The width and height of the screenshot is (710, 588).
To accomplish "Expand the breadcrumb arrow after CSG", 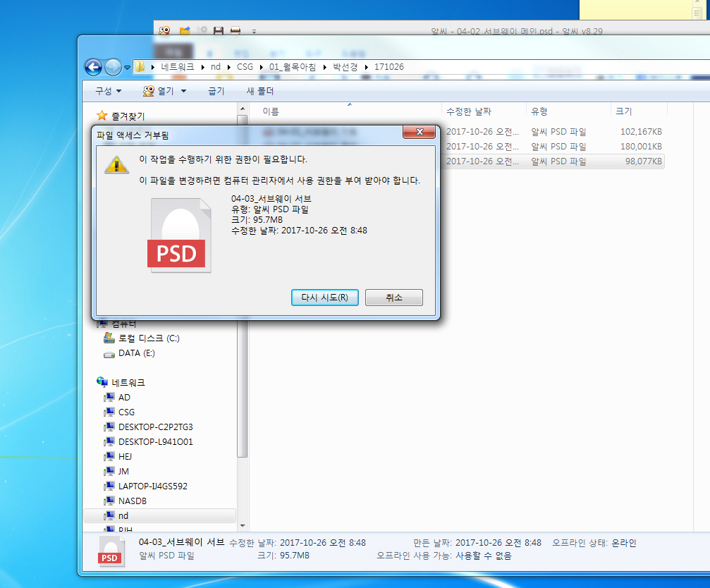I will [x=262, y=67].
